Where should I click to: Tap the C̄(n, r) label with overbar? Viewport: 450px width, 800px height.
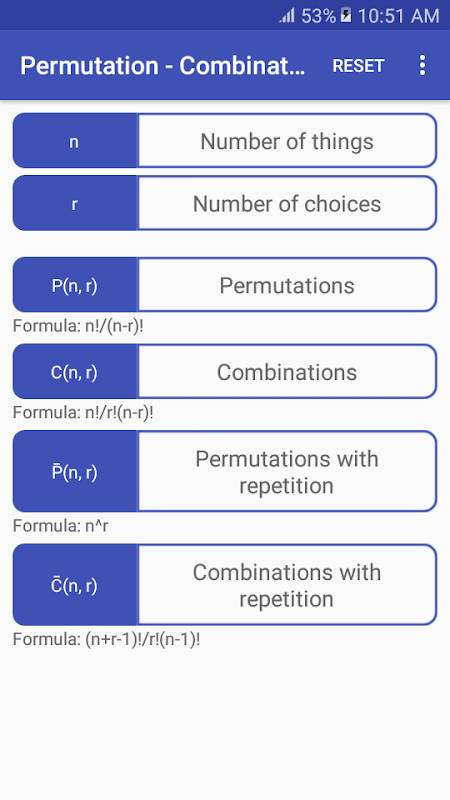(75, 585)
